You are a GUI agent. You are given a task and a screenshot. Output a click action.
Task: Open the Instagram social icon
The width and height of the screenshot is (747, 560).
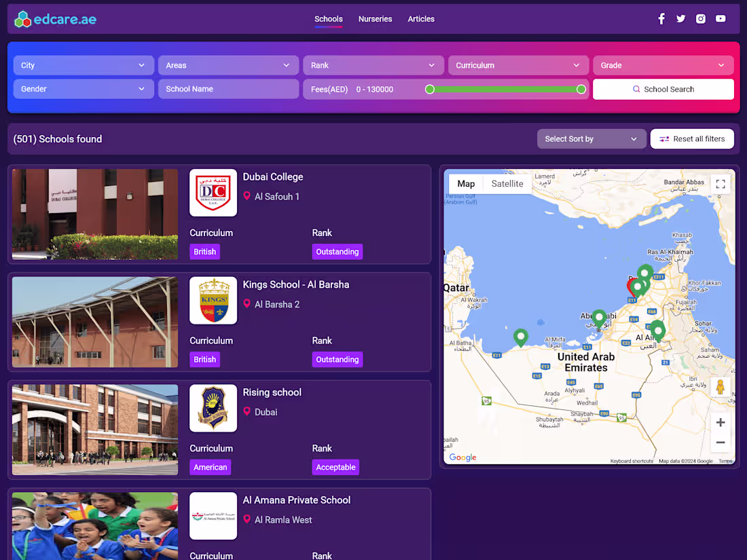(x=700, y=18)
